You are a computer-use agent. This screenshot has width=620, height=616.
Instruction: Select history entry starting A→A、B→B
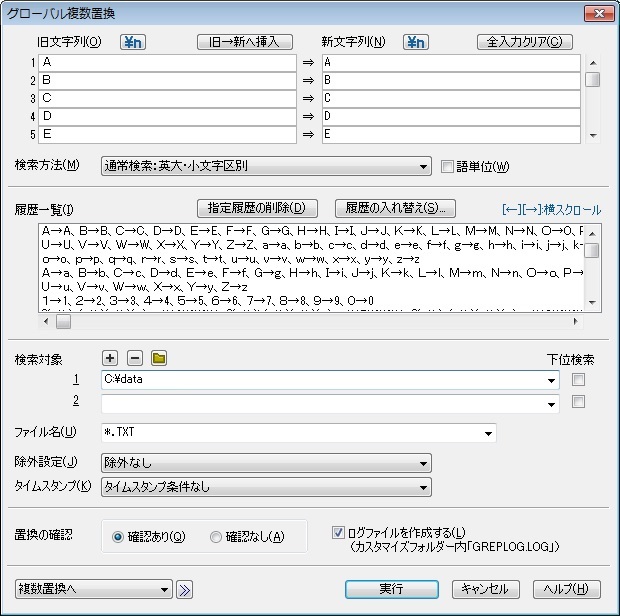(x=312, y=231)
